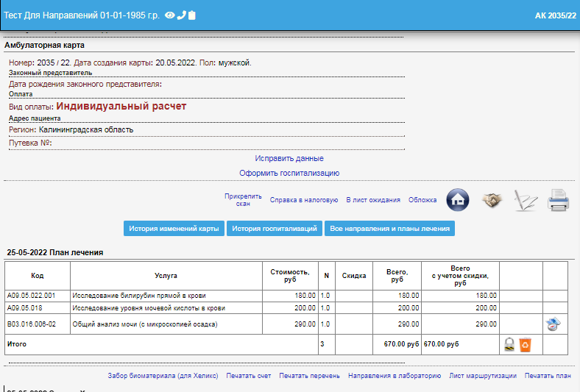Screen dimensions: 580x392
Task: Open История изменений карты
Action: [174, 229]
